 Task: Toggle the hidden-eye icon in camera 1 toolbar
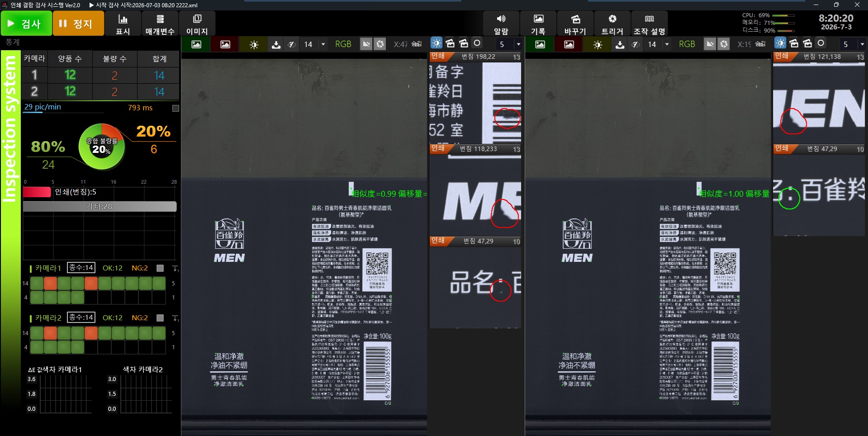tap(292, 44)
